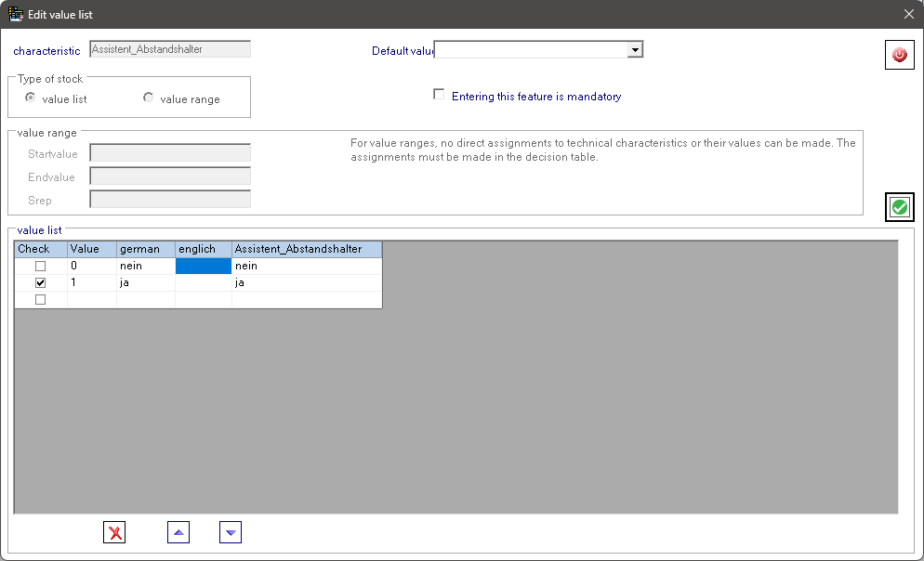
Task: Move the selected value down with blue arrow
Action: pos(230,532)
